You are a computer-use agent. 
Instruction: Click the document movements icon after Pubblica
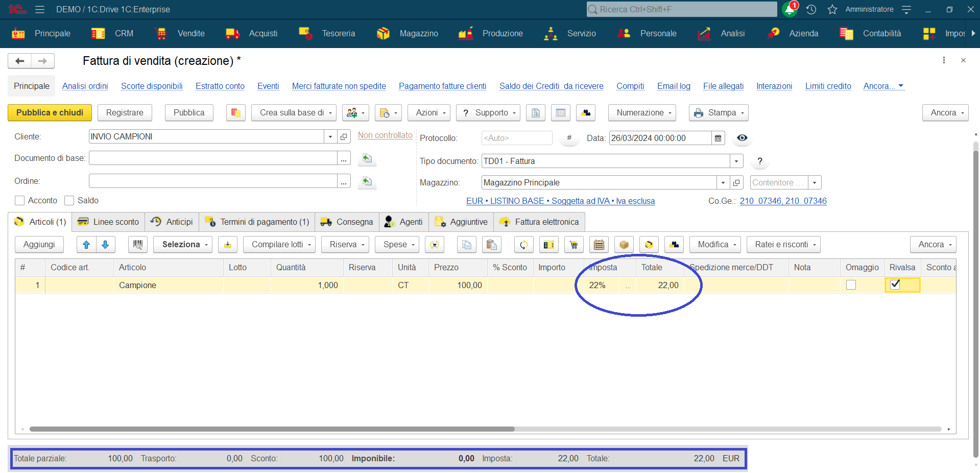click(236, 113)
